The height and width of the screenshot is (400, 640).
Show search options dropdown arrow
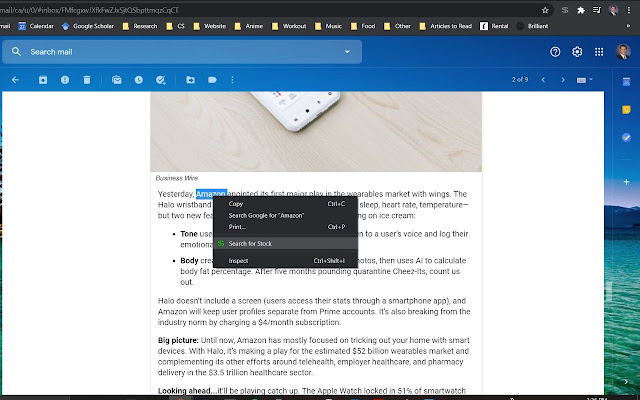[347, 52]
